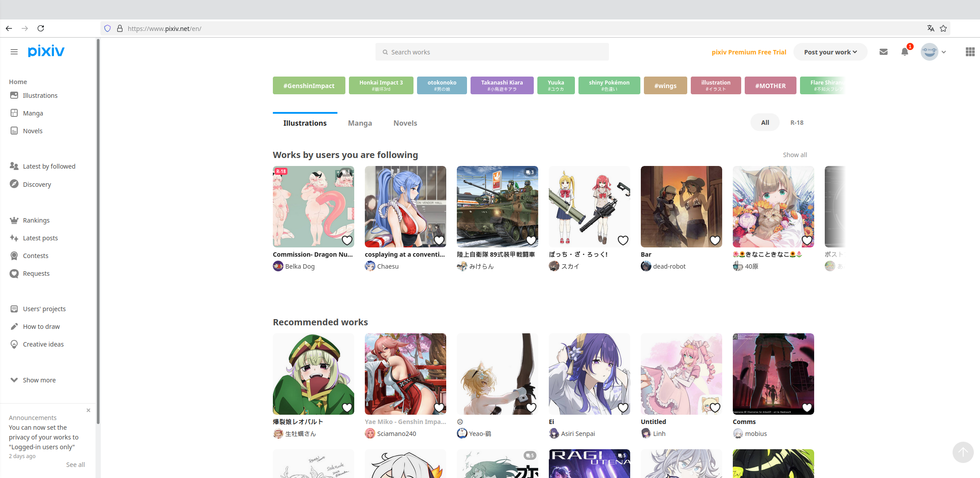Select the #GenshinImpact tag chip
This screenshot has height=478, width=980.
point(309,85)
